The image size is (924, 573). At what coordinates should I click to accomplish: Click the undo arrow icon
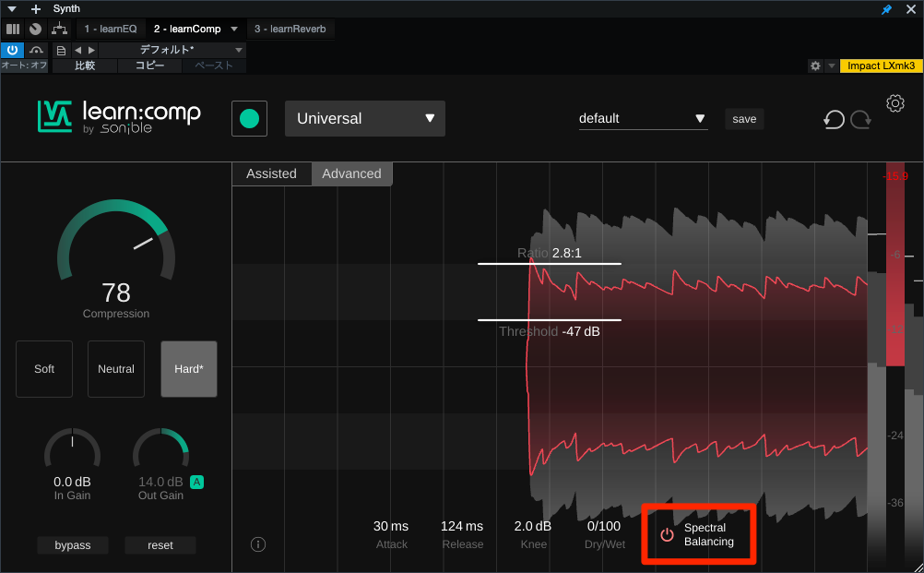pos(834,119)
